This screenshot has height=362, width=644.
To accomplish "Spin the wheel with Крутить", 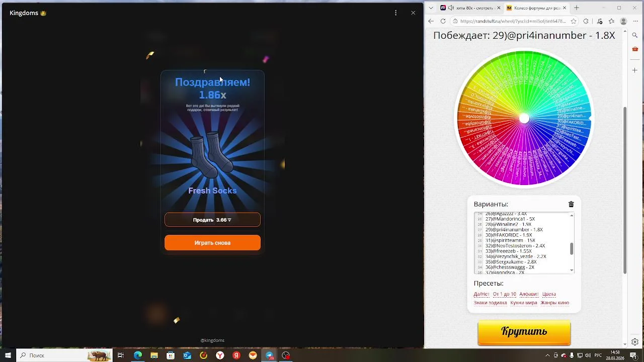I will pyautogui.click(x=524, y=332).
